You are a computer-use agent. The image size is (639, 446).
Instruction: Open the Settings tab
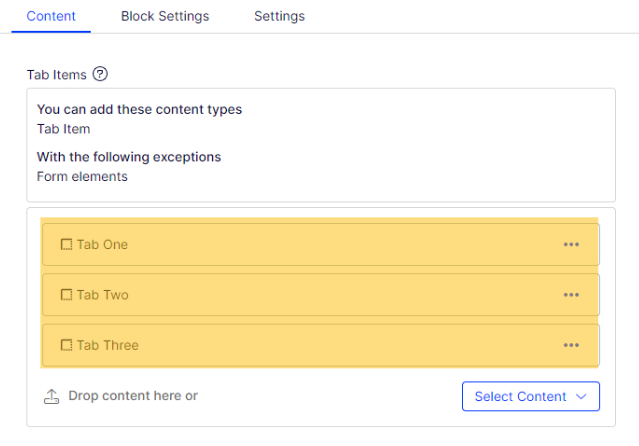[x=280, y=16]
